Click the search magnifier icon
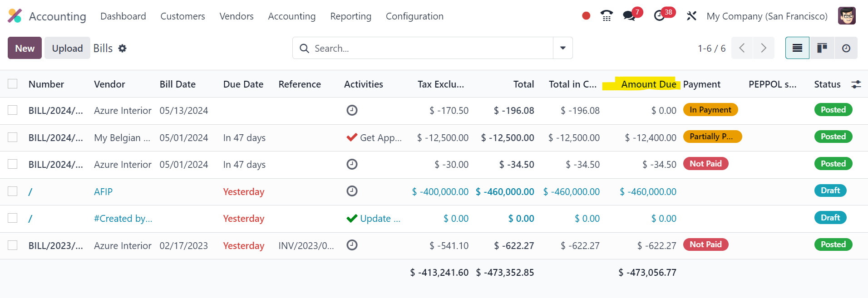This screenshot has height=298, width=868. pyautogui.click(x=305, y=48)
